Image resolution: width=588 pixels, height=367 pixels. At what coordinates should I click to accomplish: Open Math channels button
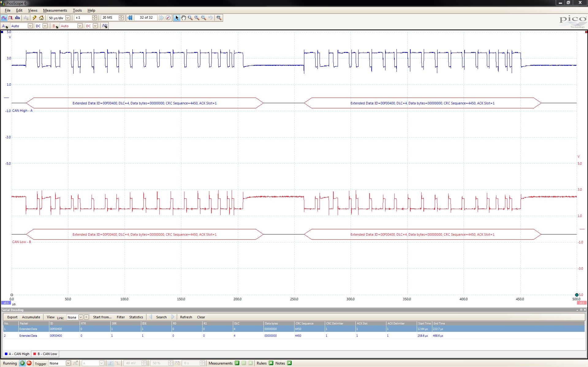click(105, 26)
